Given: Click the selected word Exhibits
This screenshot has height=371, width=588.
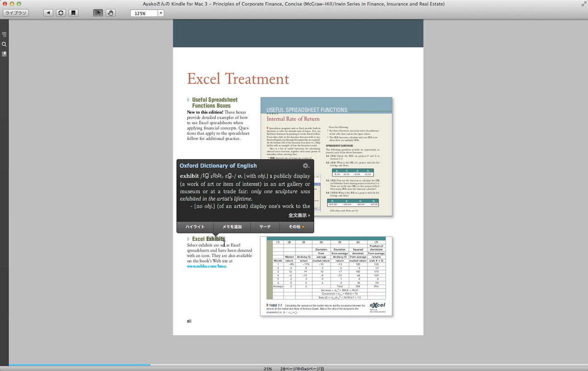Looking at the screenshot, I should 215,239.
